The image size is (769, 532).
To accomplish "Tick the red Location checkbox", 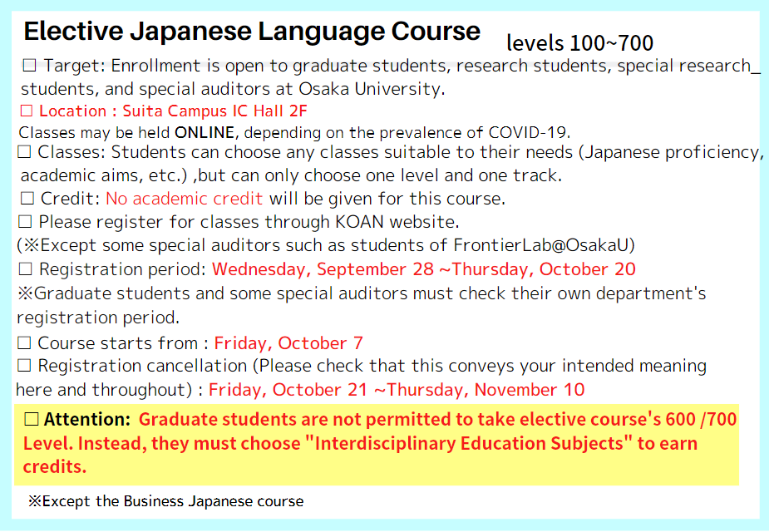I will [x=26, y=111].
